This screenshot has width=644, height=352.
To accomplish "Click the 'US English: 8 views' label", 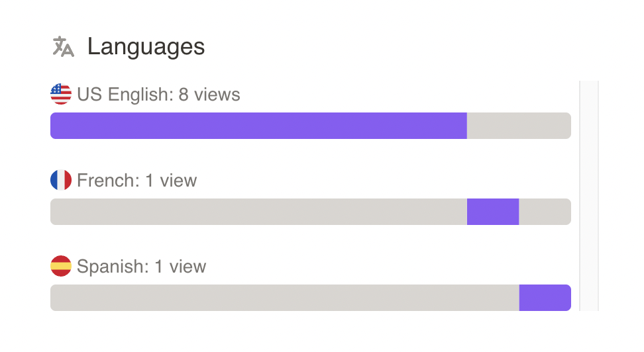I will pyautogui.click(x=158, y=95).
